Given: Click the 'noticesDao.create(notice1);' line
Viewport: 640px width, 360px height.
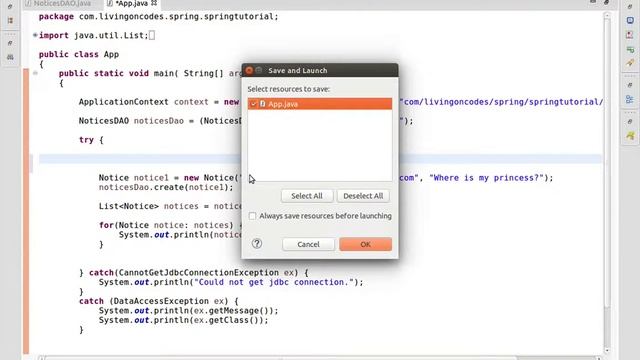Looking at the screenshot, I should tap(166, 187).
